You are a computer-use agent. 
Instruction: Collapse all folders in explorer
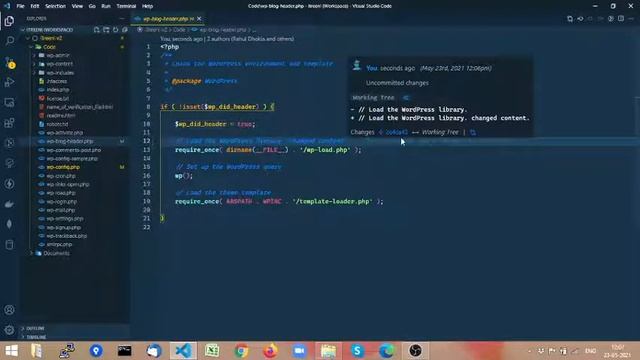[x=125, y=30]
